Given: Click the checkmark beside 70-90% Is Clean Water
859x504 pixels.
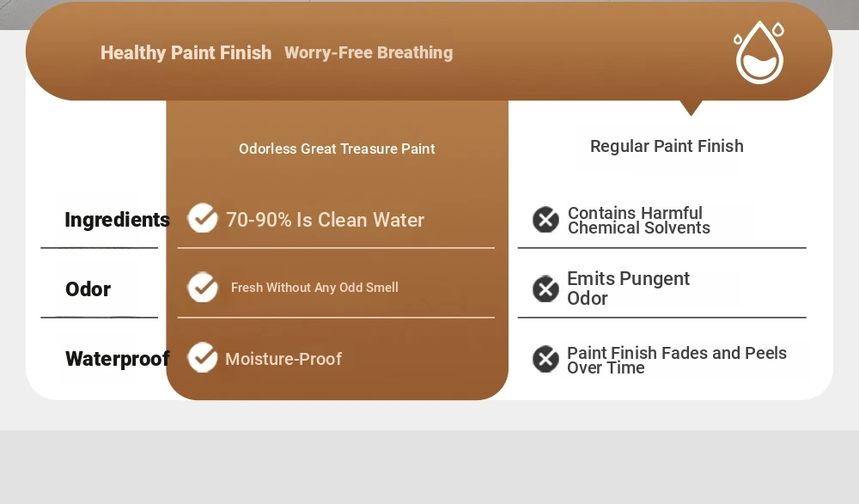Looking at the screenshot, I should [x=203, y=218].
